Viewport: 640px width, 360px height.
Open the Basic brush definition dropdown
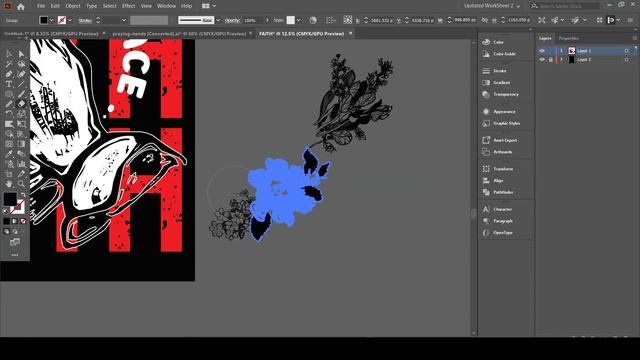[x=218, y=20]
